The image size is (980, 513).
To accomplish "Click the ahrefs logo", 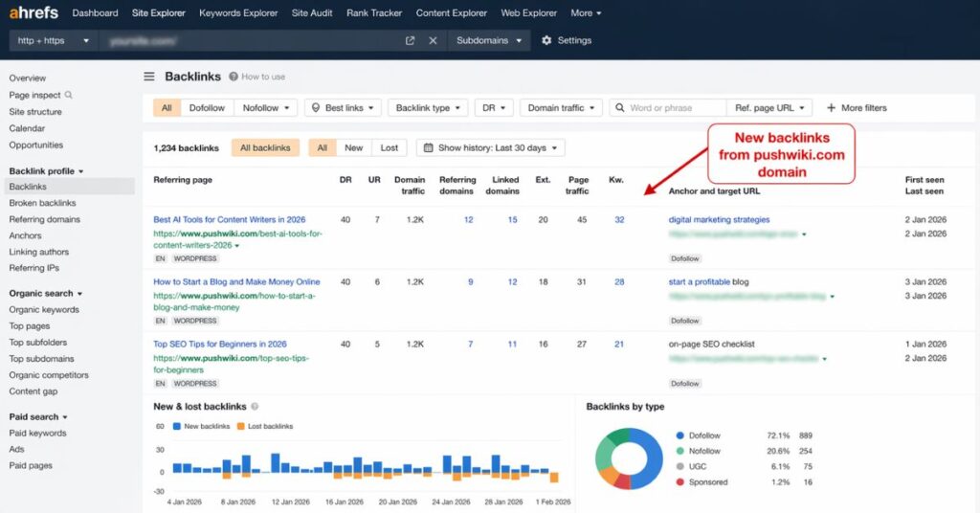I will tap(33, 12).
